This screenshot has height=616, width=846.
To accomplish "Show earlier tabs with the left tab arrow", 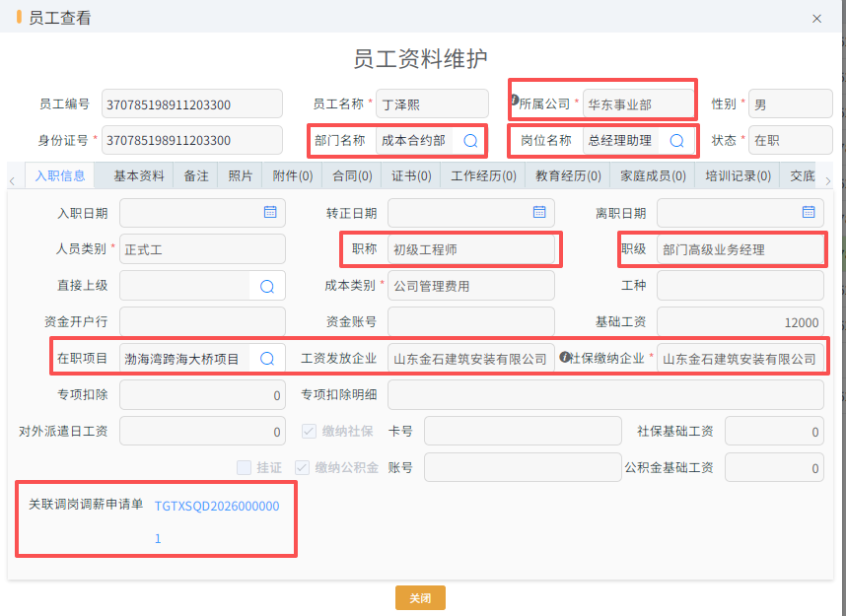I will coord(13,181).
